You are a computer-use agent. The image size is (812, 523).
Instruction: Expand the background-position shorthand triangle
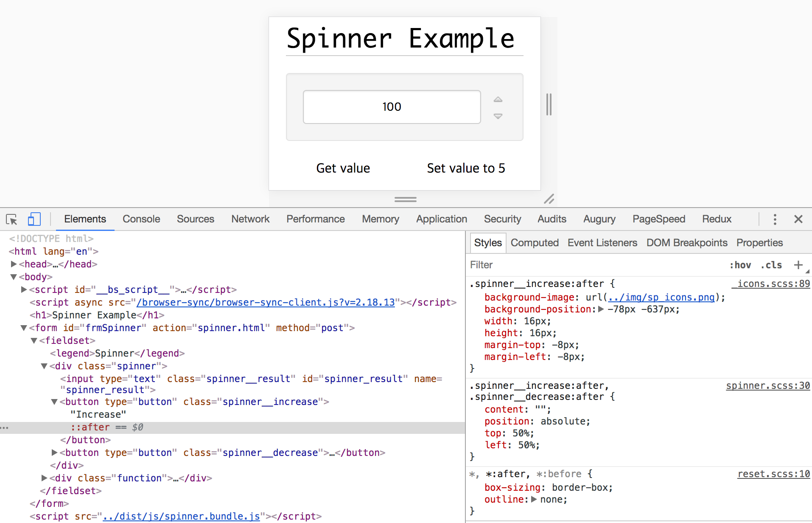tap(601, 309)
